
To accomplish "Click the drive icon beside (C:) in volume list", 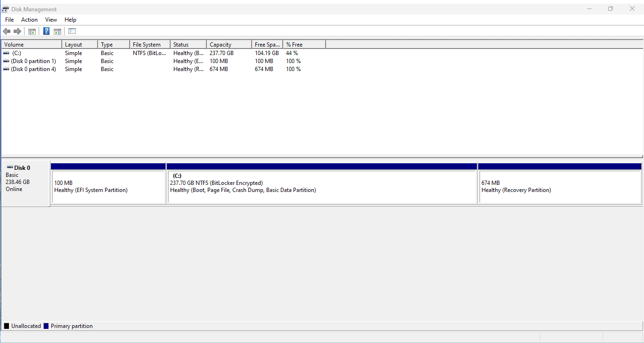I will tap(6, 53).
